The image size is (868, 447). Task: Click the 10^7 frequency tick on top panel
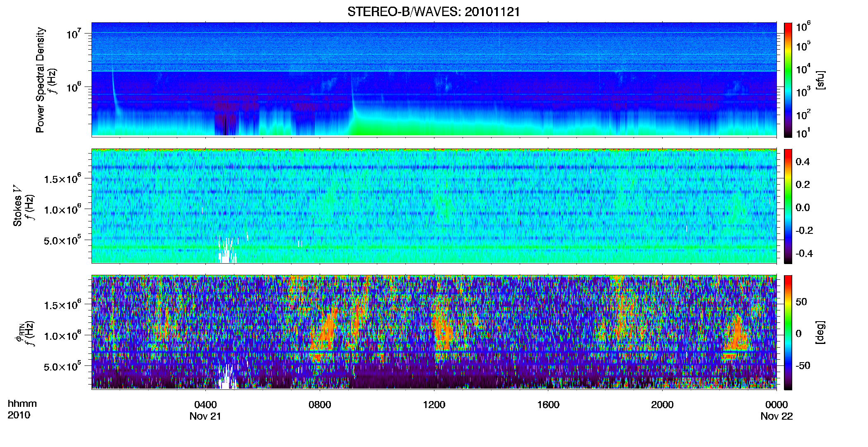click(74, 33)
